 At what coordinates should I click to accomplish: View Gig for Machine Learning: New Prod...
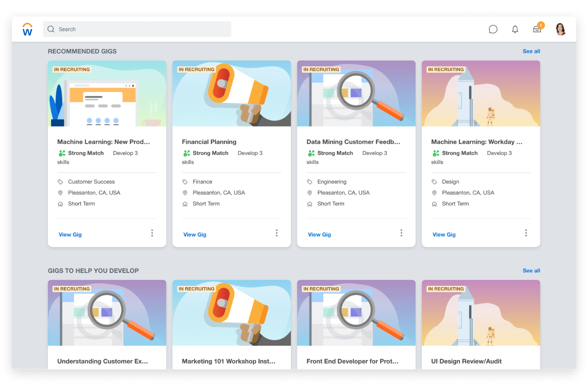click(70, 235)
